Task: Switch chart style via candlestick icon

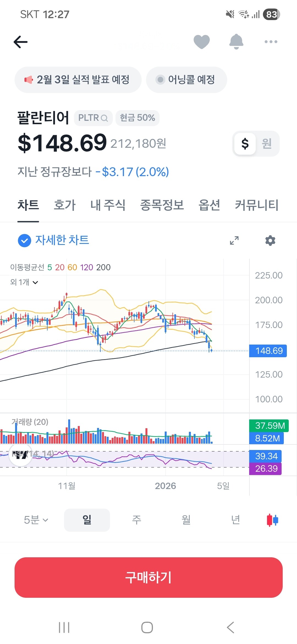Action: coord(273,520)
